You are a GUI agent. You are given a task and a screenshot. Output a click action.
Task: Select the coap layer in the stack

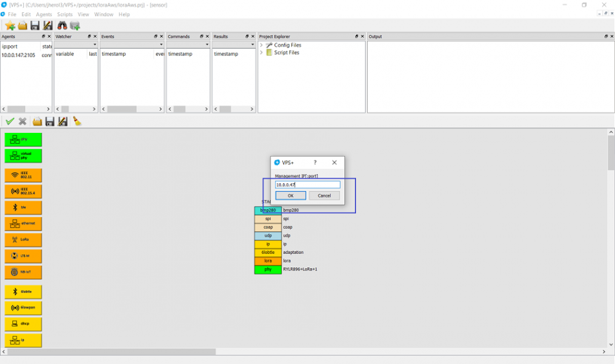click(268, 227)
